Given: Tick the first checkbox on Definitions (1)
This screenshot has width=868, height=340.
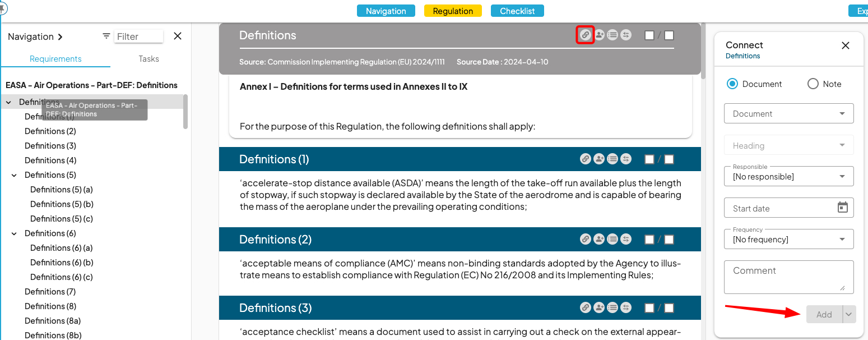Looking at the screenshot, I should [649, 159].
